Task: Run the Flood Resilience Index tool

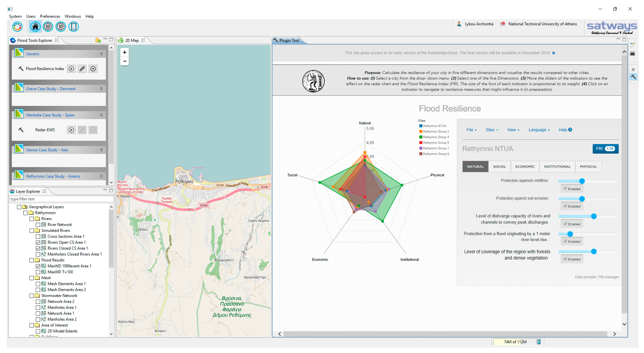Action: [x=71, y=69]
